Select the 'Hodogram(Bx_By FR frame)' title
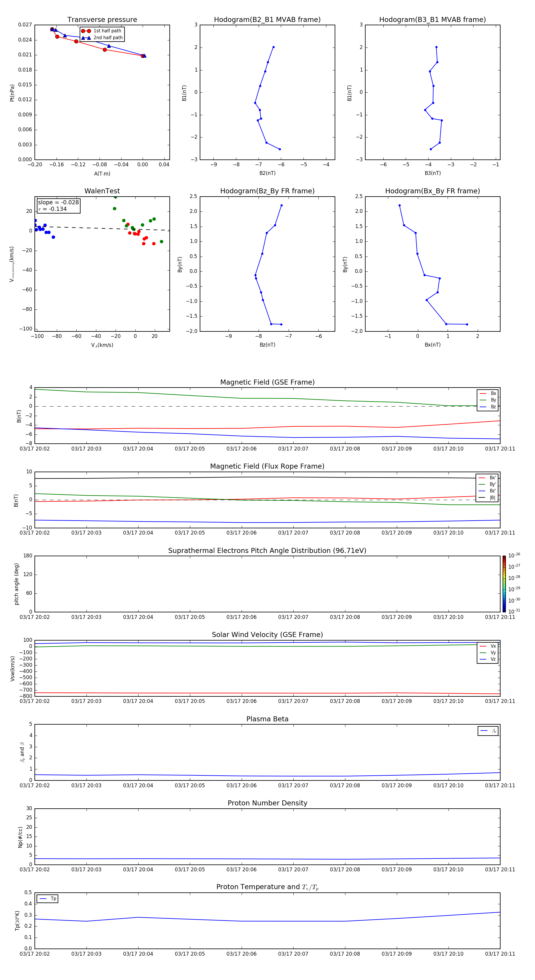Screen dimensions: 535x980 point(432,191)
